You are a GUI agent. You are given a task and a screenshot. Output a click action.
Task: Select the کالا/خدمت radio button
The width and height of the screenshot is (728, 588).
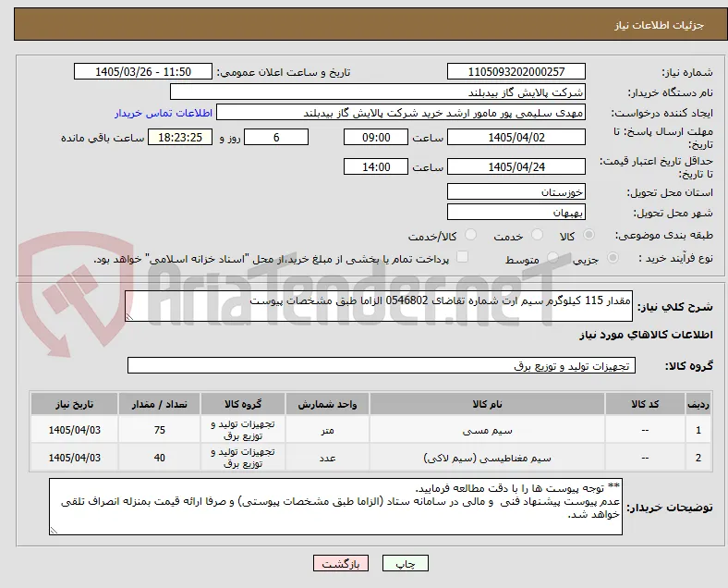(470, 235)
